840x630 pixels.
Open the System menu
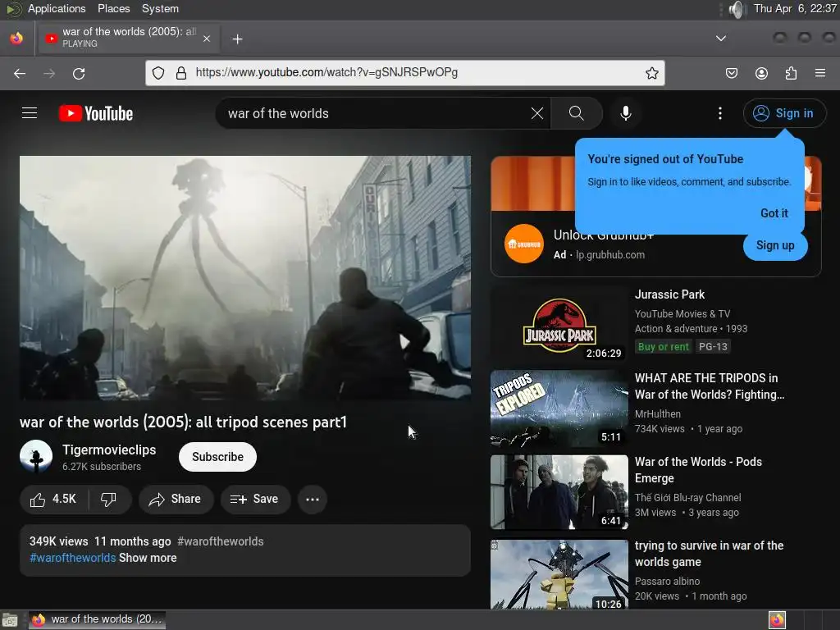point(160,8)
